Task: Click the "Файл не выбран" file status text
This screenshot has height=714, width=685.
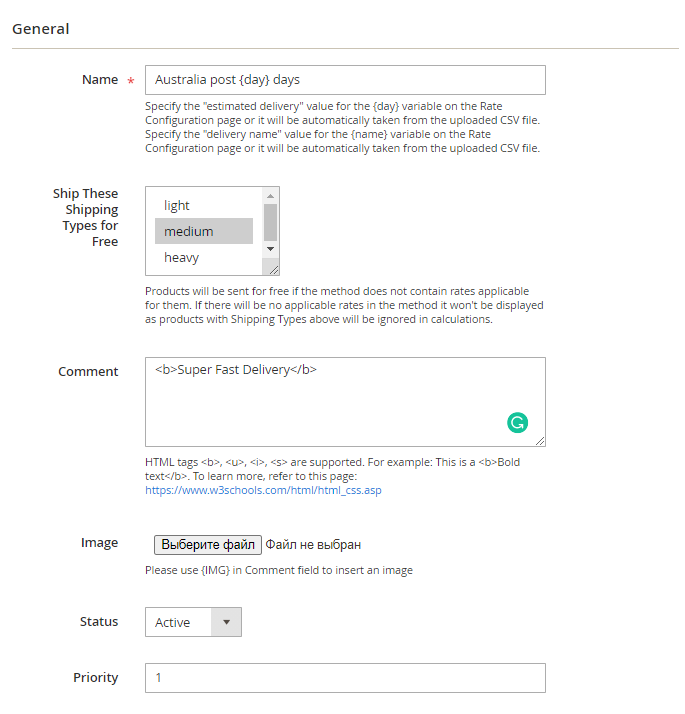Action: point(313,545)
